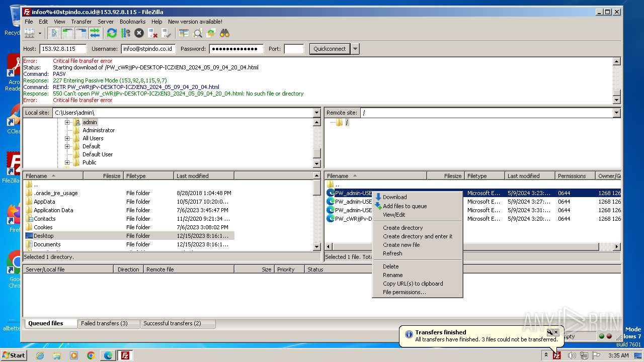Screen dimensions: 644x362
Task: Open Remote site path dropdown
Action: pyautogui.click(x=616, y=113)
